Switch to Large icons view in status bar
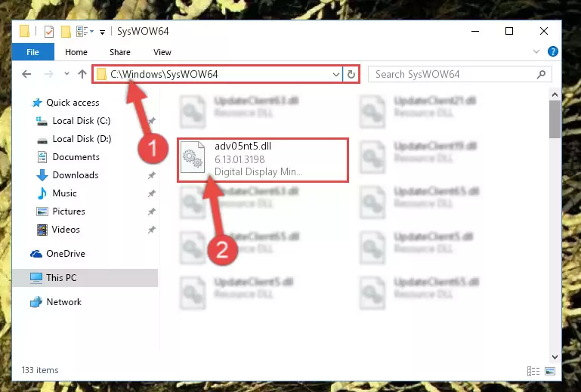The width and height of the screenshot is (581, 392). click(x=550, y=371)
